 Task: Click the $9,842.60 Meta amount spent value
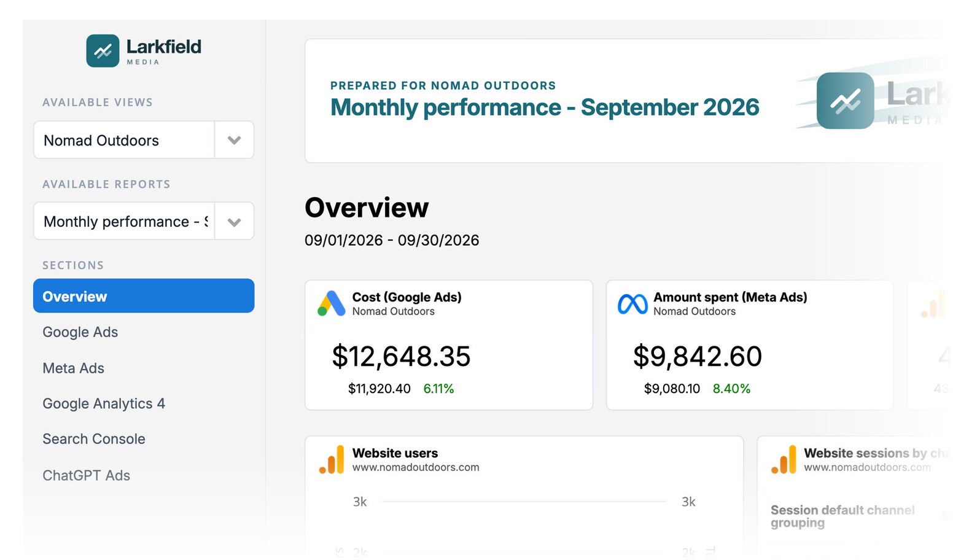click(698, 356)
